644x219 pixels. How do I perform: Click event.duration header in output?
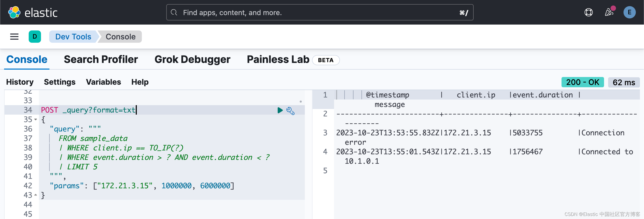[x=543, y=95]
